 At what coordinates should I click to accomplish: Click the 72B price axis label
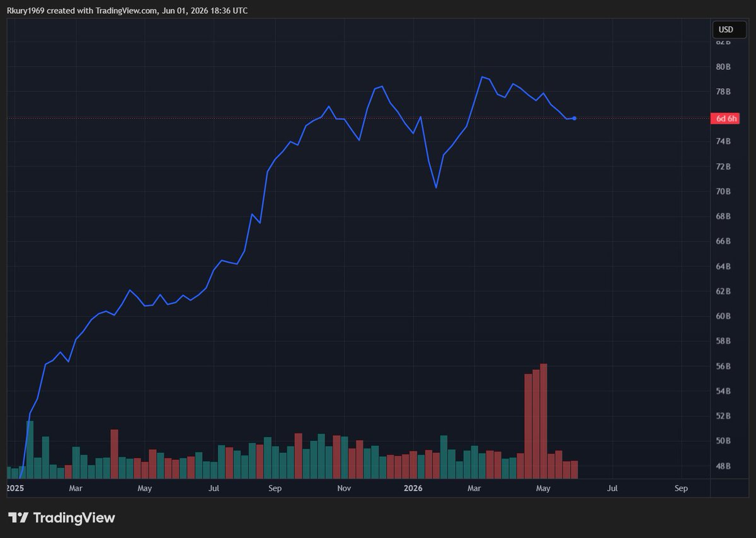(x=723, y=166)
